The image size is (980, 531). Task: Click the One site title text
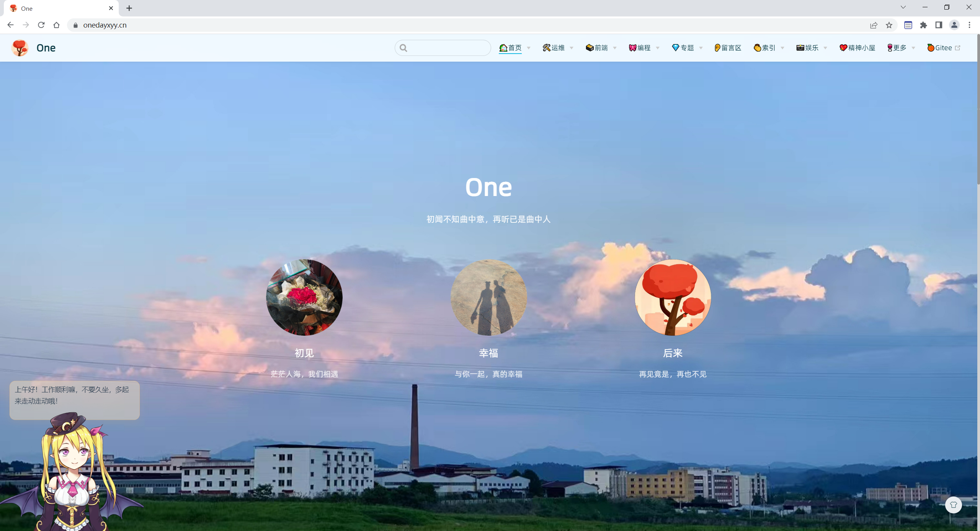[46, 48]
